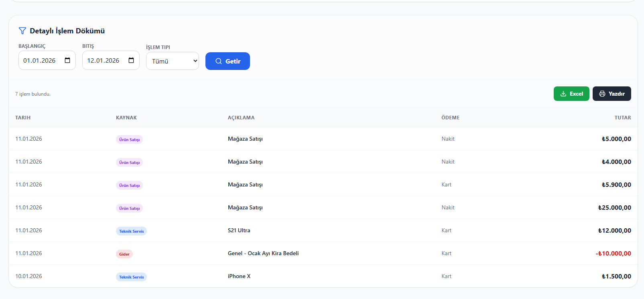
Task: Open calendar picker in Başlangıç date field
Action: pos(67,60)
